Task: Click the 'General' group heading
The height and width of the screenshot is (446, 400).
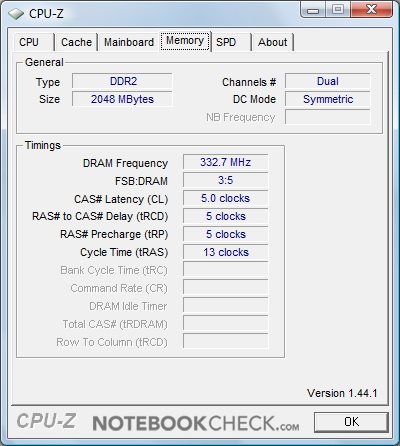Action: pyautogui.click(x=44, y=62)
